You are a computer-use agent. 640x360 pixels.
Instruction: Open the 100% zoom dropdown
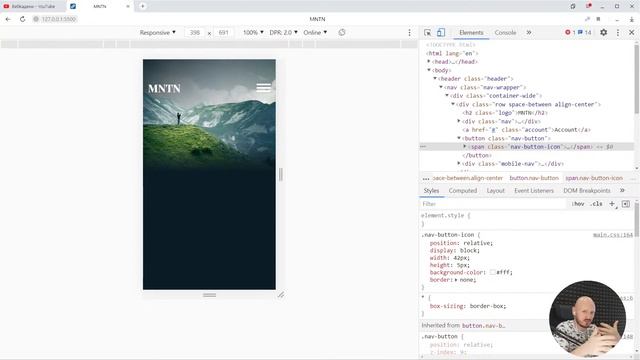[x=253, y=33]
